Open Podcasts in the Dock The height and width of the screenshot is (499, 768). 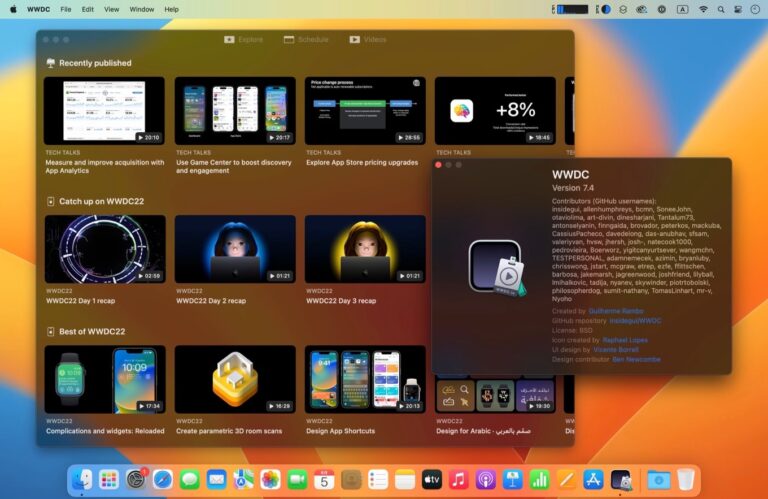pyautogui.click(x=486, y=479)
